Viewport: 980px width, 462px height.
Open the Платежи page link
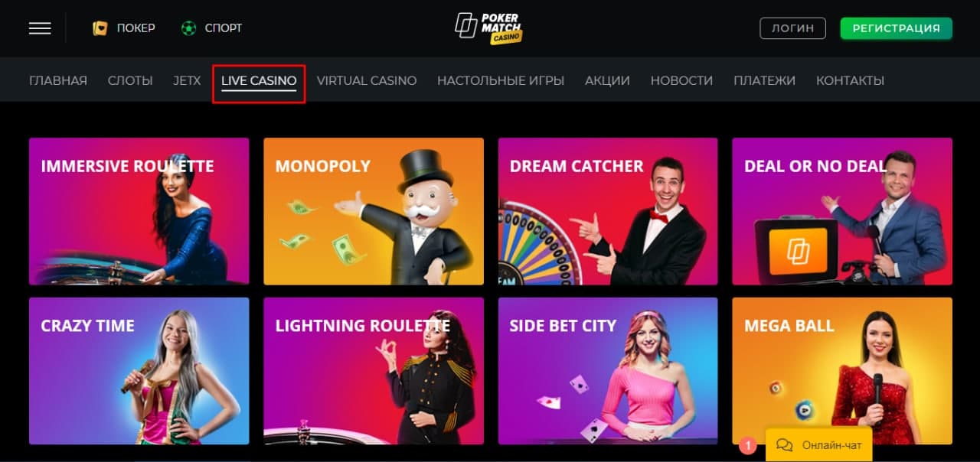coord(764,80)
